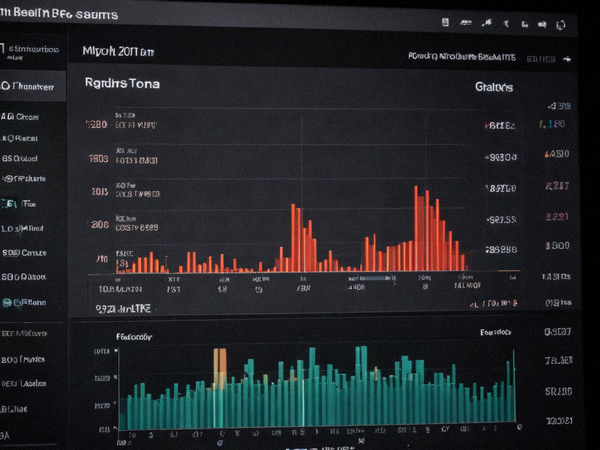Click the square icon at sidebar top left
The height and width of the screenshot is (450, 600).
pos(2,49)
